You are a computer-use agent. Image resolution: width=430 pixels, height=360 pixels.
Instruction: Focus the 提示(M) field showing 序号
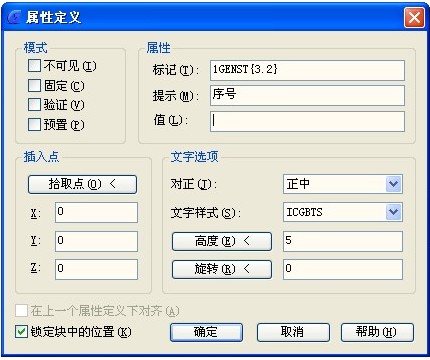[307, 95]
